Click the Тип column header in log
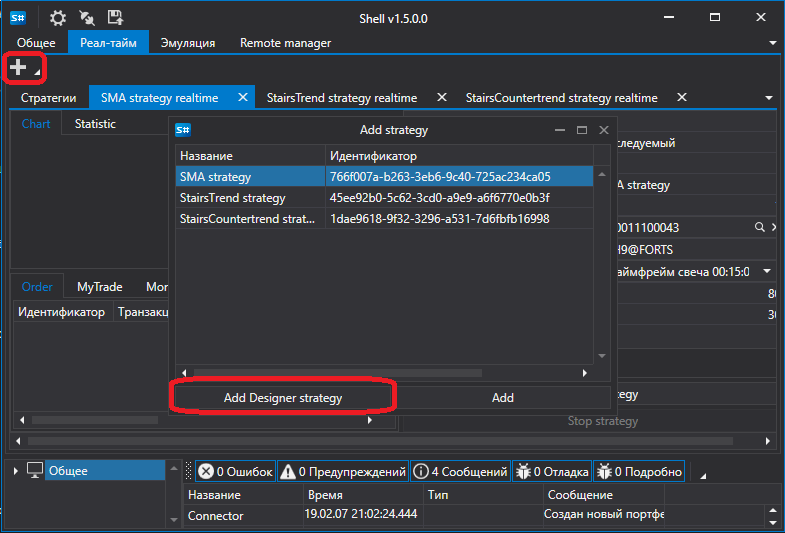 484,495
